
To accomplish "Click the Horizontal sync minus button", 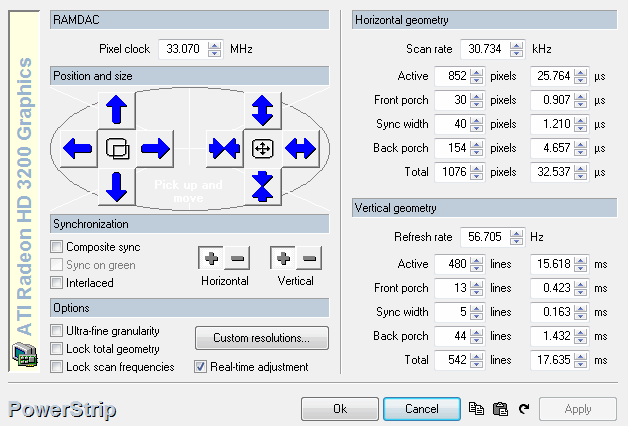I will tap(238, 258).
